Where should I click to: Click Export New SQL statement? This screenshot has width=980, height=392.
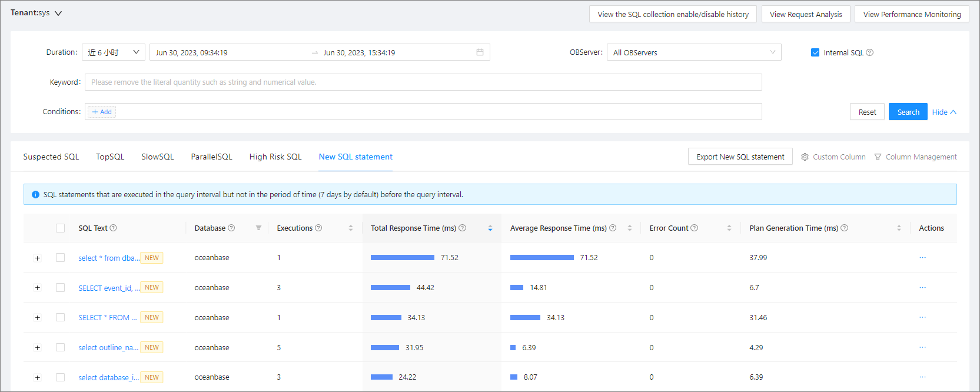[740, 157]
